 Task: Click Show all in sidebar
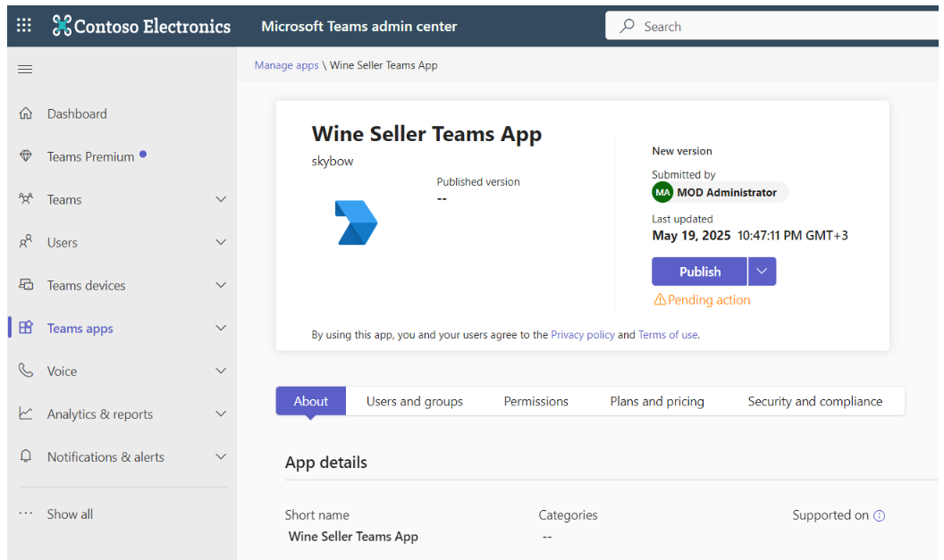(70, 514)
